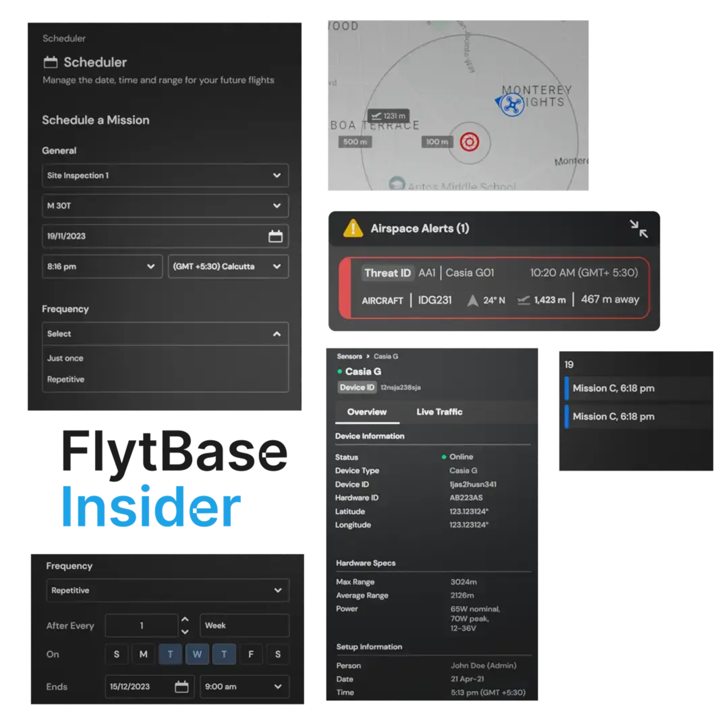Screen dimensions: 728x728
Task: Click the IDG231 aircraft identifier
Action: pyautogui.click(x=435, y=300)
